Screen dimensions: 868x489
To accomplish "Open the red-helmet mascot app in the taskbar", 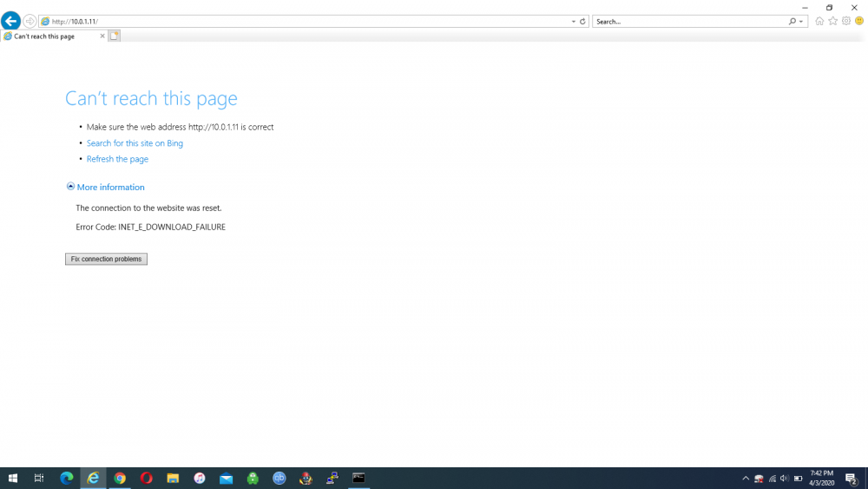I will click(306, 478).
